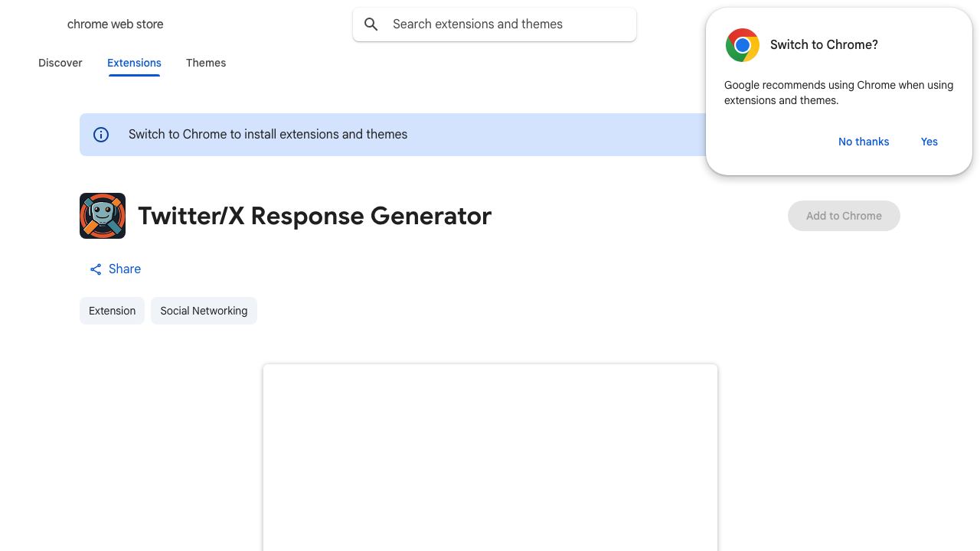The height and width of the screenshot is (551, 980).
Task: Click the 'Switch to Chrome?' popup heading
Action: click(824, 45)
